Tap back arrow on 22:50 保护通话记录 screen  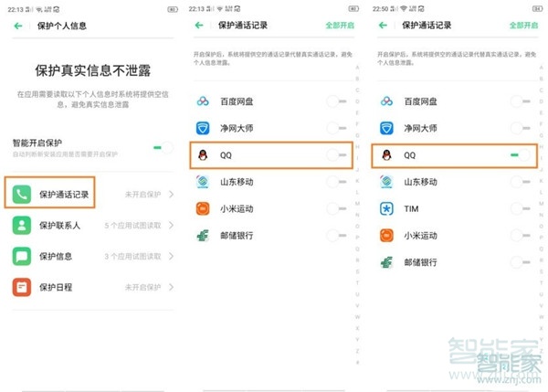tap(383, 26)
